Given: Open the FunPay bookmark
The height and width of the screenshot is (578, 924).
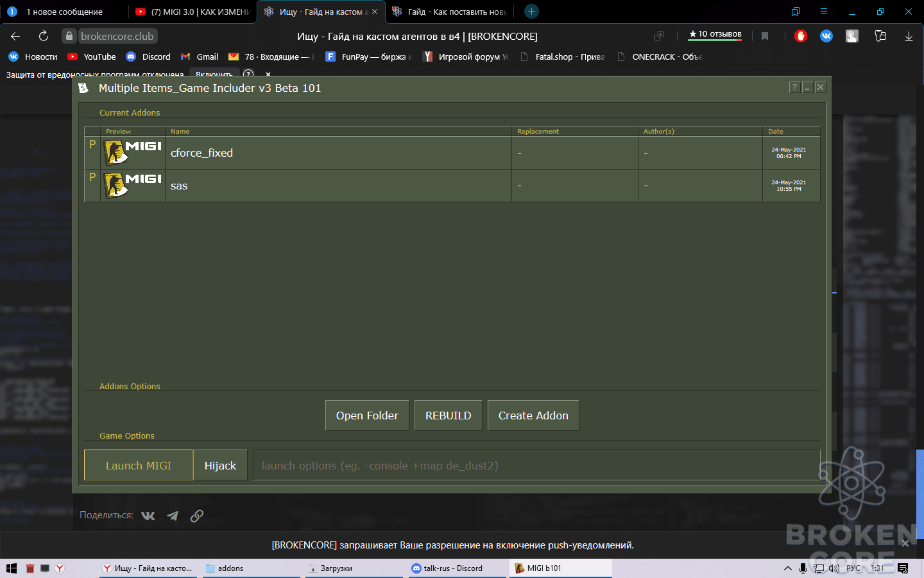Looking at the screenshot, I should [x=368, y=57].
